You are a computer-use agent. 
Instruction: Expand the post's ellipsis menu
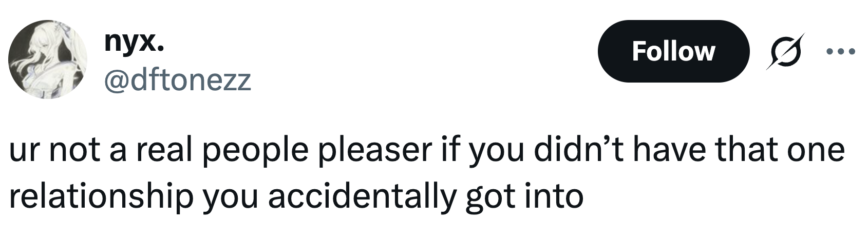(841, 51)
